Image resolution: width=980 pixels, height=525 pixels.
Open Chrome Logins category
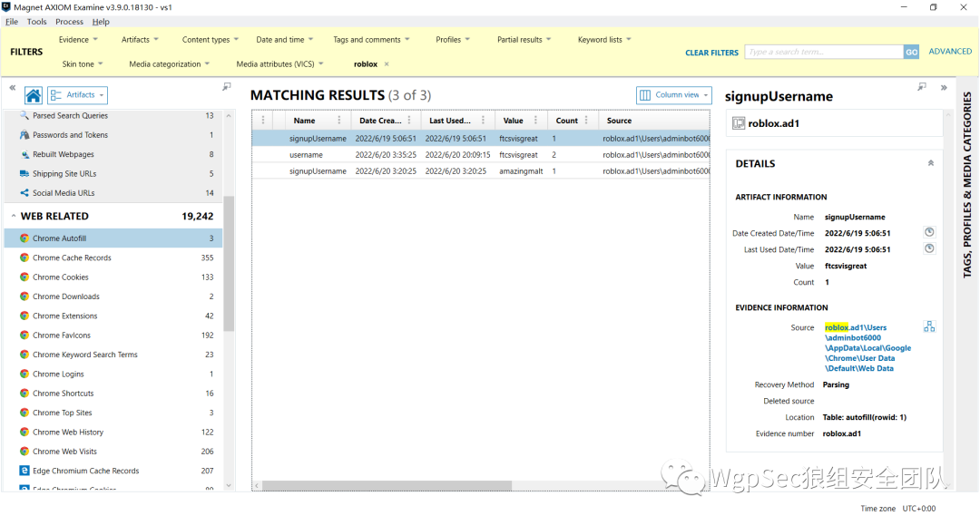point(113,374)
